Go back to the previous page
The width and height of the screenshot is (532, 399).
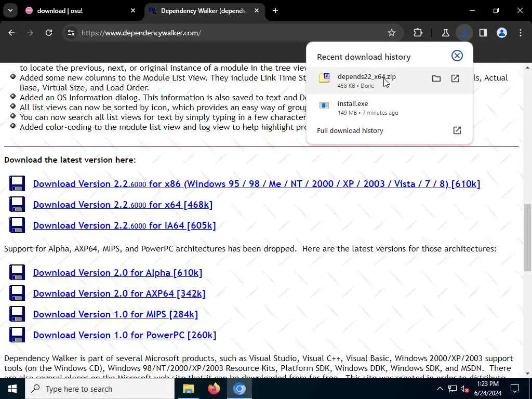tap(11, 33)
